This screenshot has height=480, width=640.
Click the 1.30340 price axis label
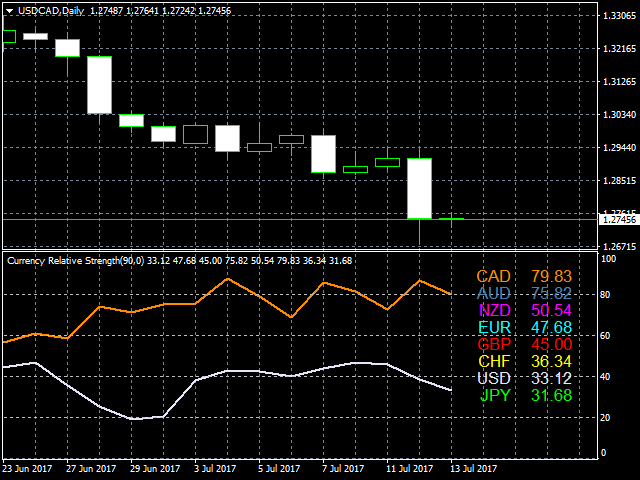(x=619, y=114)
